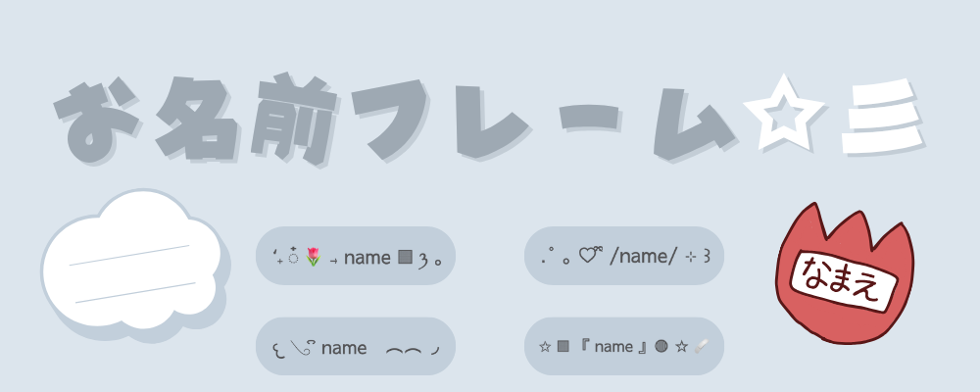980x392 pixels.
Task: Select the star 『name』 frame pill
Action: pyautogui.click(x=623, y=346)
